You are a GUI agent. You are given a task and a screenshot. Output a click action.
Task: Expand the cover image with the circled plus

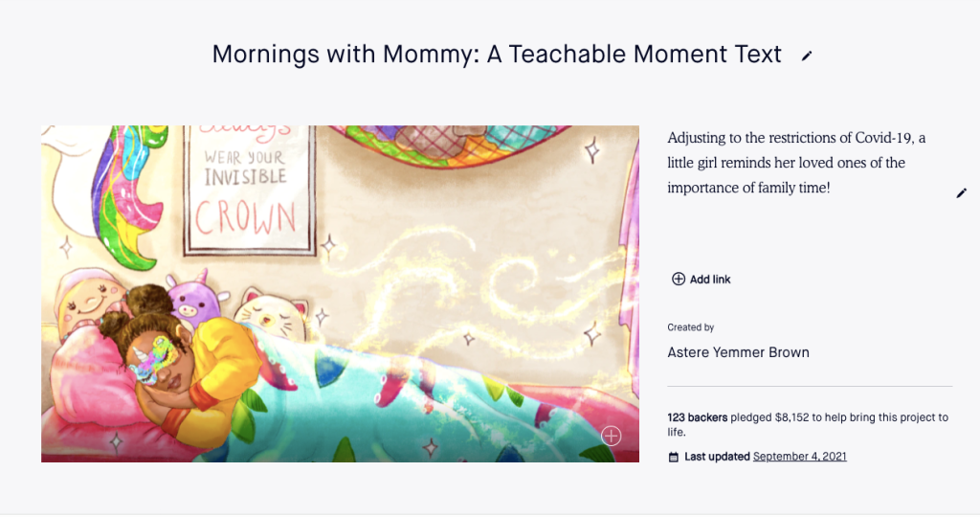click(611, 437)
